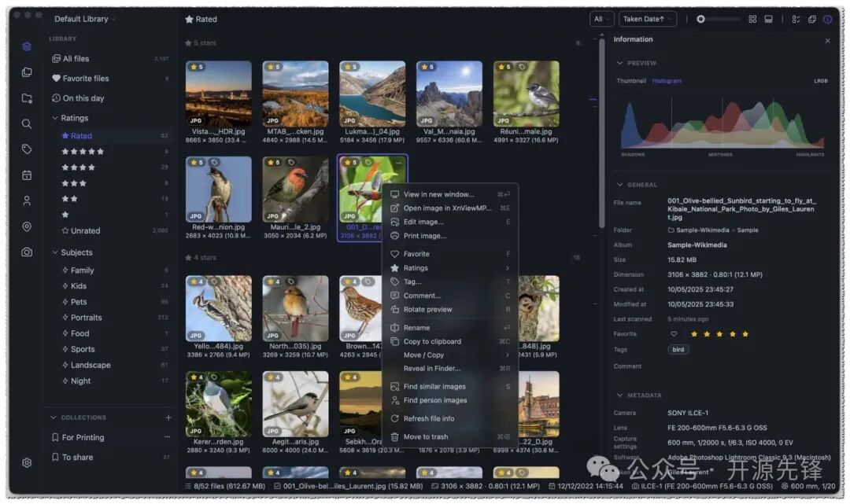The height and width of the screenshot is (504, 850).
Task: Open settings gear at bottom left
Action: (27, 463)
